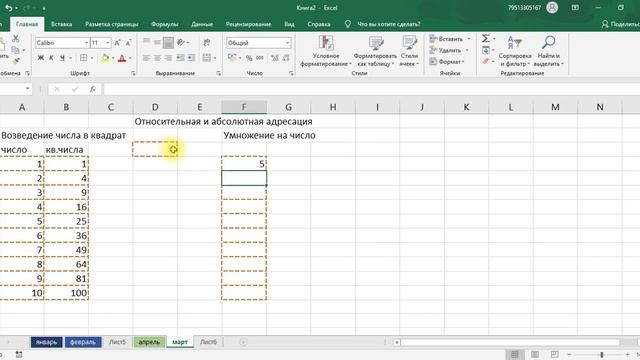
Task: Open Форматировать как таблицу gallery
Action: 375,51
